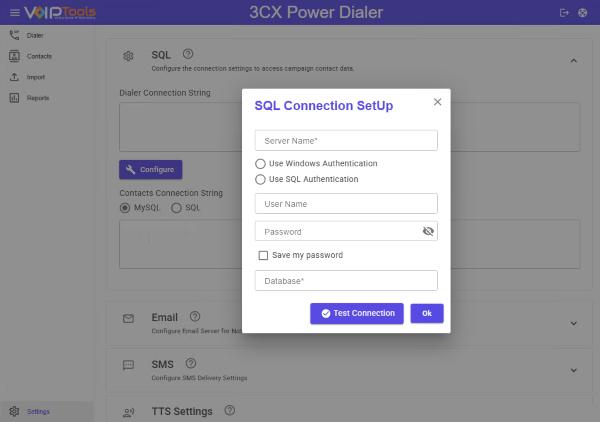Click the TTS Settings help icon
Image resolution: width=600 pixels, height=422 pixels.
click(230, 410)
